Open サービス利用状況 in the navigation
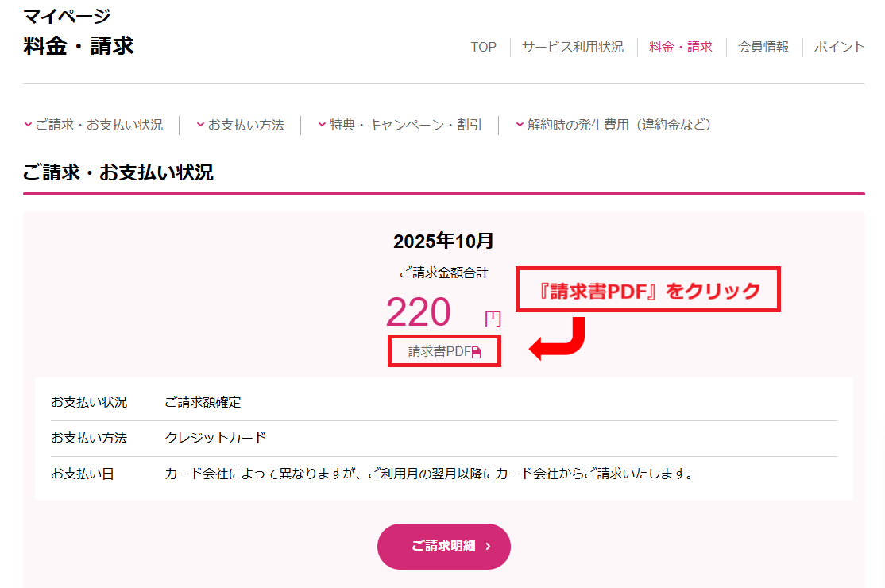The image size is (885, 588). (x=572, y=47)
